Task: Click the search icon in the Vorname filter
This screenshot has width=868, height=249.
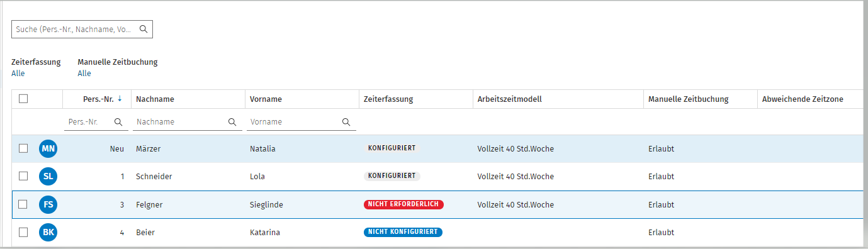Action: click(346, 122)
